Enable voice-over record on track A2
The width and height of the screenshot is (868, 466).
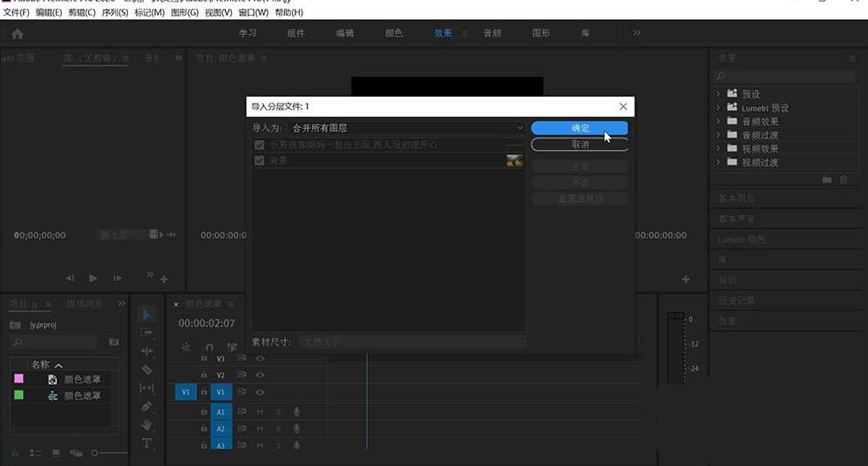coord(296,429)
